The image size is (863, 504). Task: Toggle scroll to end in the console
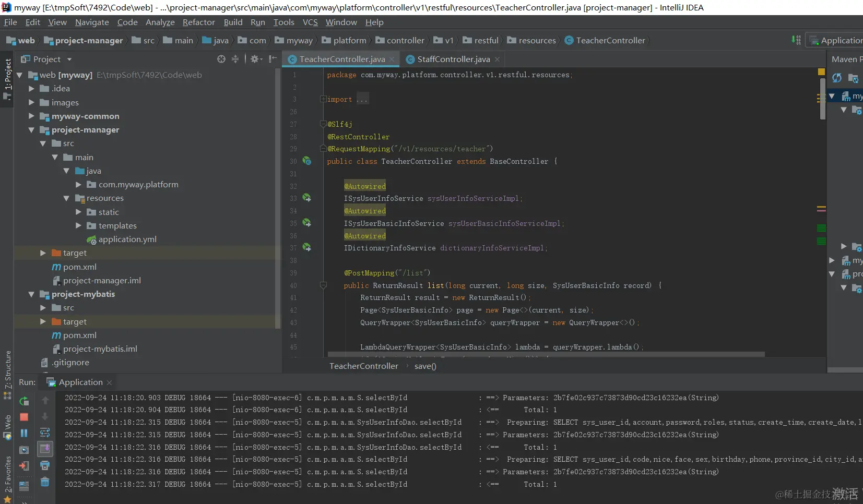(45, 449)
